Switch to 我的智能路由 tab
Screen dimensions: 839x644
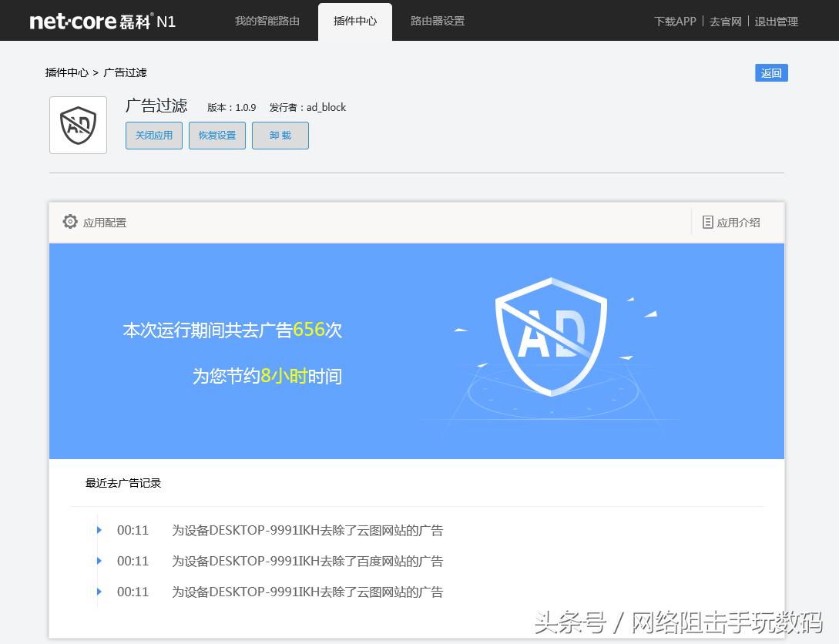[x=267, y=21]
